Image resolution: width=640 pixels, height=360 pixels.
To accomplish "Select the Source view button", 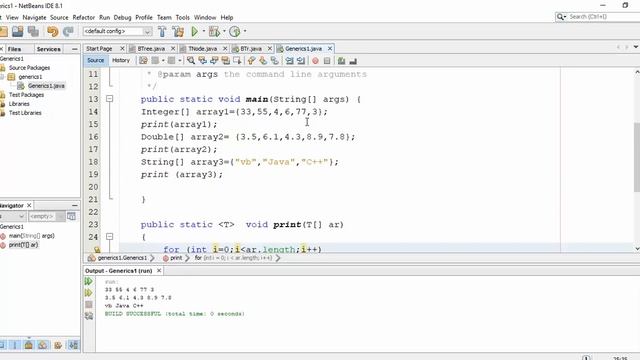I will 96,60.
